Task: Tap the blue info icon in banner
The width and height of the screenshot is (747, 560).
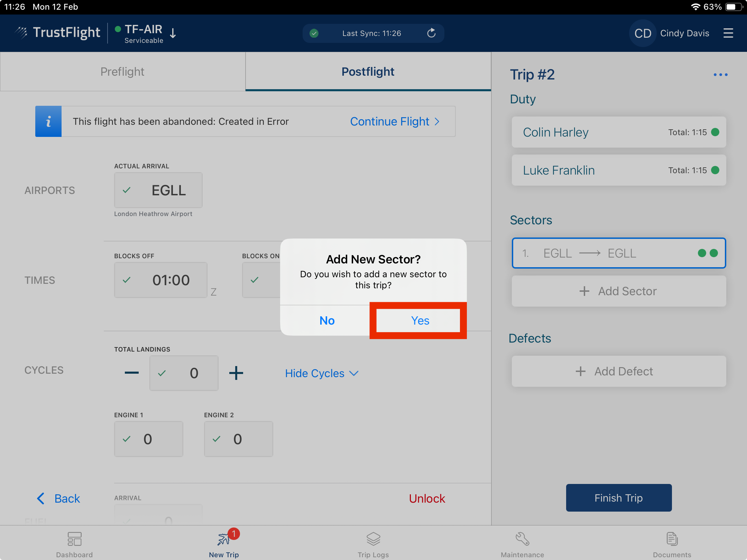Action: 48,121
